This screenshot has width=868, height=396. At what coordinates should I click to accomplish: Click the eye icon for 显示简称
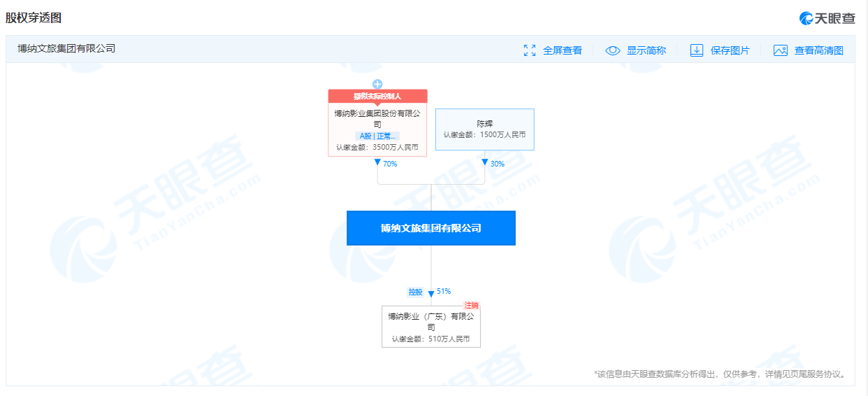tap(613, 50)
